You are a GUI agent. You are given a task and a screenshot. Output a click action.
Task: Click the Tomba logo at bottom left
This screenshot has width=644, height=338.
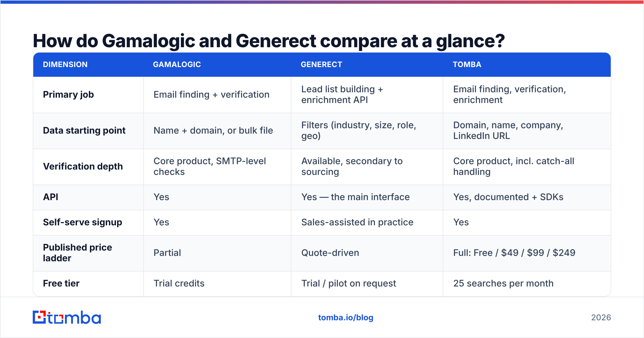pos(67,317)
